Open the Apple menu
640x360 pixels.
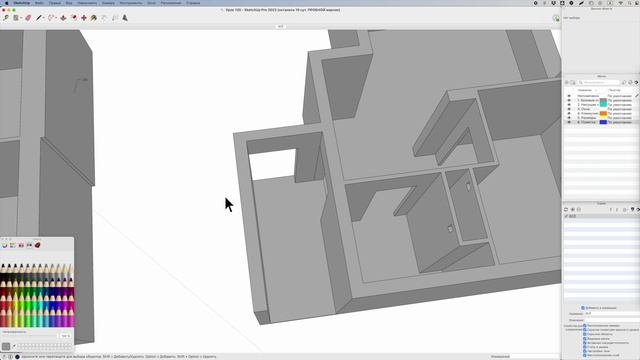point(6,3)
